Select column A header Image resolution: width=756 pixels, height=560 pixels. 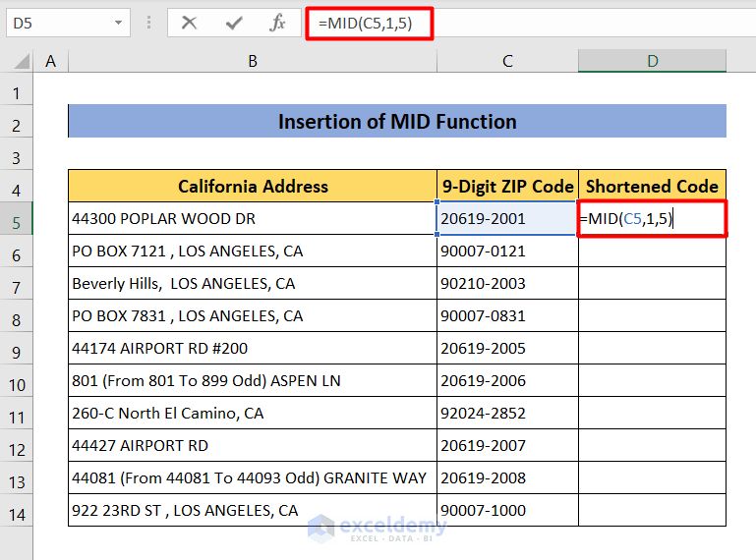click(x=50, y=61)
